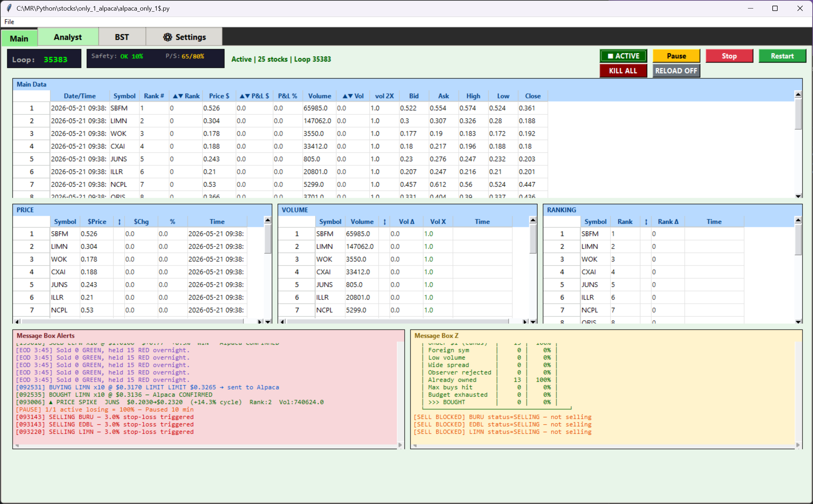This screenshot has height=504, width=813.
Task: Click the Main Data vertical scrollbar thumb
Action: click(x=798, y=114)
